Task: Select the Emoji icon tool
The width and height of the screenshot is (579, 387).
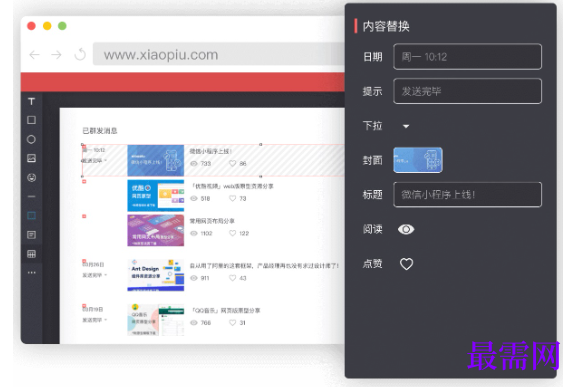Action: [32, 178]
